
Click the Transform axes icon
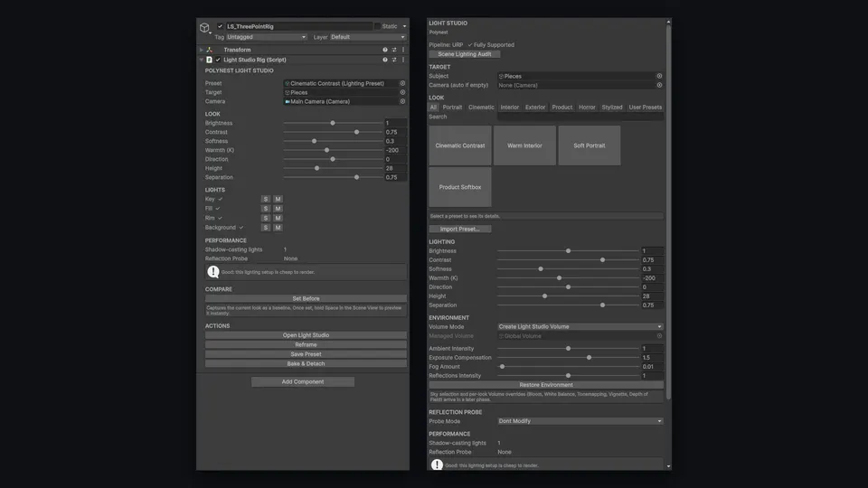coord(209,50)
